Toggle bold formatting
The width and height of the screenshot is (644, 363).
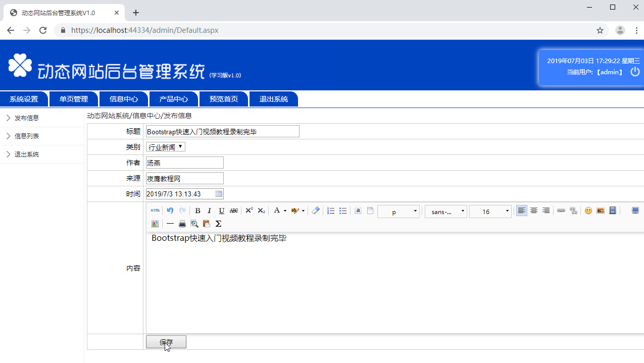point(197,211)
